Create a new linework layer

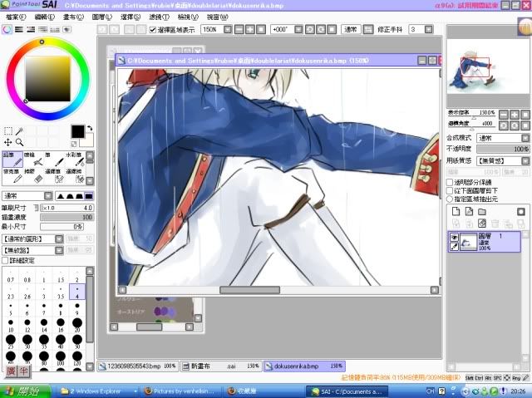(x=469, y=212)
